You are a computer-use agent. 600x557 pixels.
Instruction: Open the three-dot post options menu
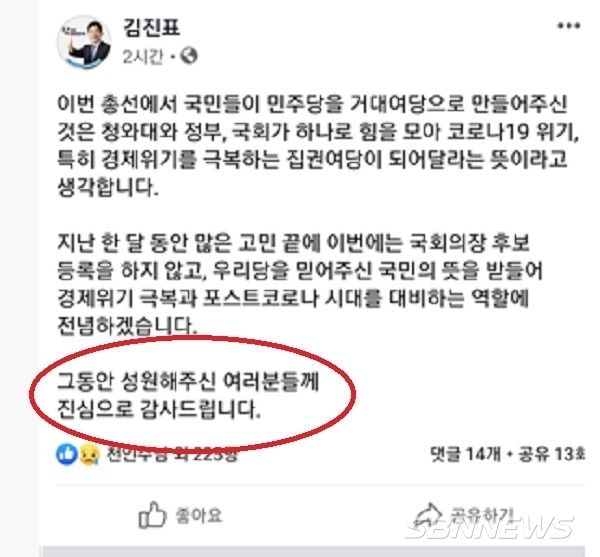point(569,26)
